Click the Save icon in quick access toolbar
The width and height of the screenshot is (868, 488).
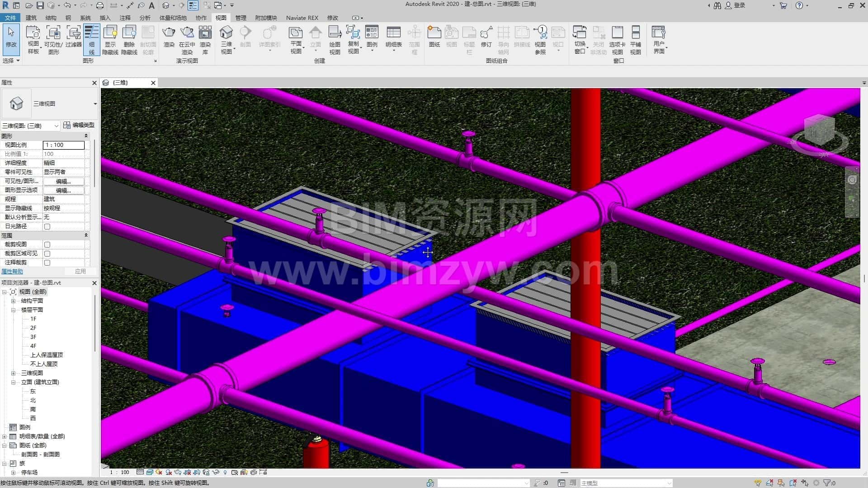coord(40,5)
